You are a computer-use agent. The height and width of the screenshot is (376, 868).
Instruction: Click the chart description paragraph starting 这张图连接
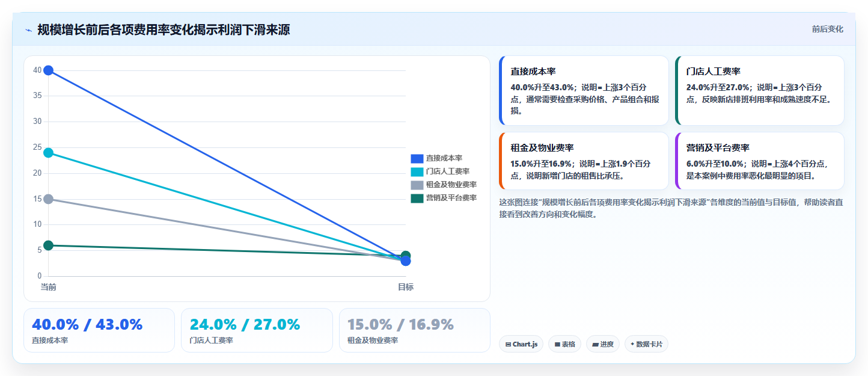click(671, 208)
